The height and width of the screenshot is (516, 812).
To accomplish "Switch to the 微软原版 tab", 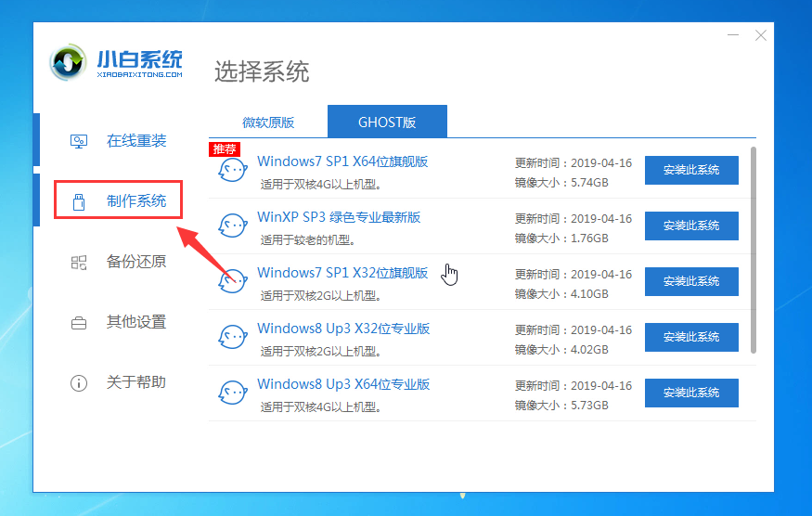I will pyautogui.click(x=268, y=123).
